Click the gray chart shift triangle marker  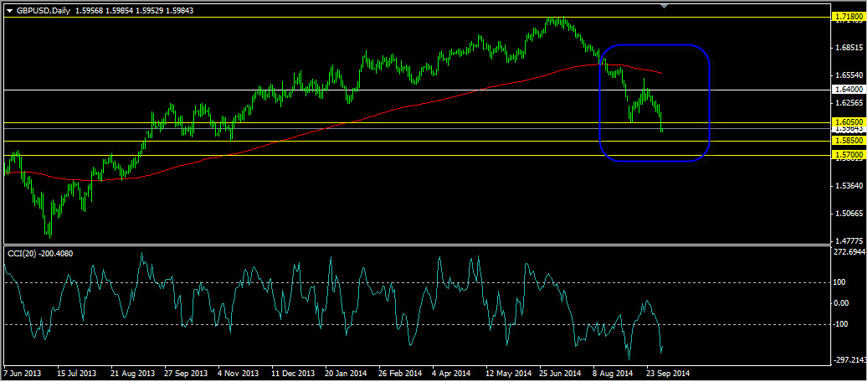(x=665, y=6)
